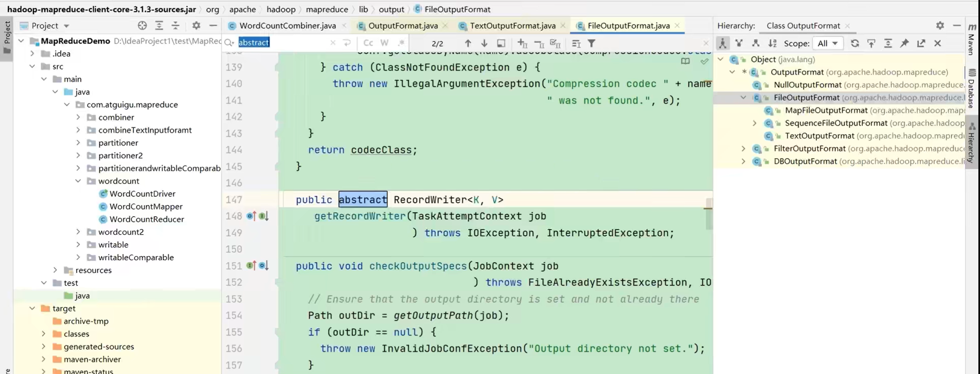This screenshot has width=980, height=374.
Task: Click the editor vertical scrollbar thumb
Action: 709,214
